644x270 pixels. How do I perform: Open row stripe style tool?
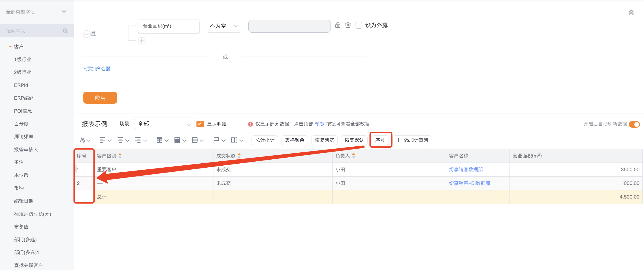click(198, 140)
